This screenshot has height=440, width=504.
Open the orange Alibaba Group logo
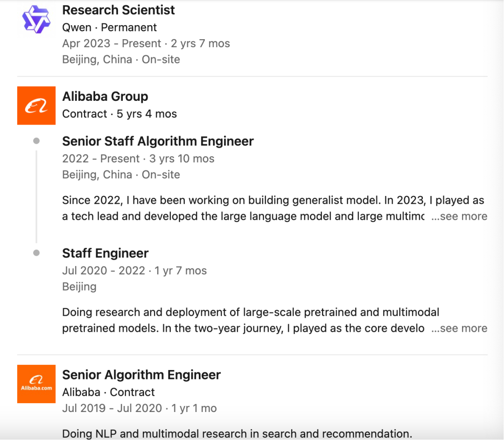coord(36,105)
